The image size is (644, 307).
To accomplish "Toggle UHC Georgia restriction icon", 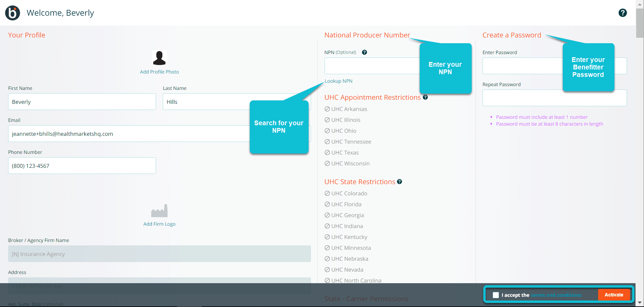I will tap(327, 215).
